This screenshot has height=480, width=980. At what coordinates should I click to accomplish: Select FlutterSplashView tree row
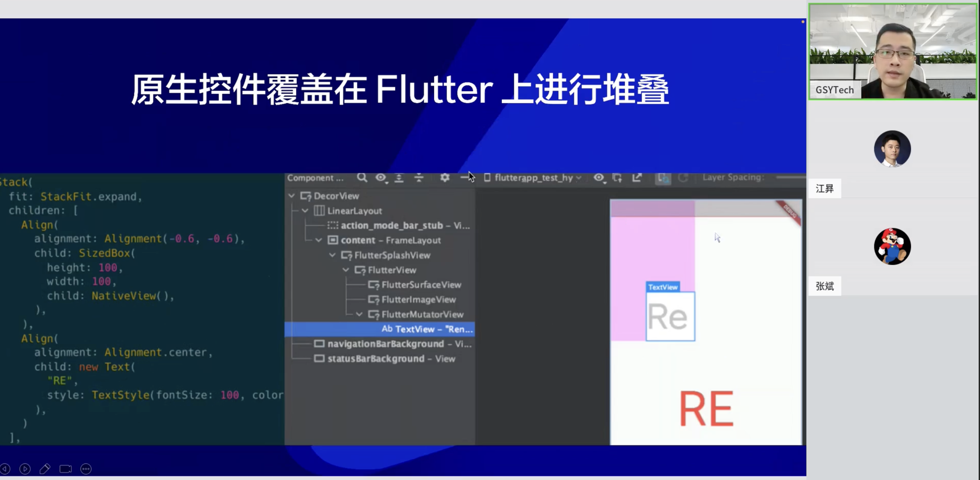tap(392, 255)
